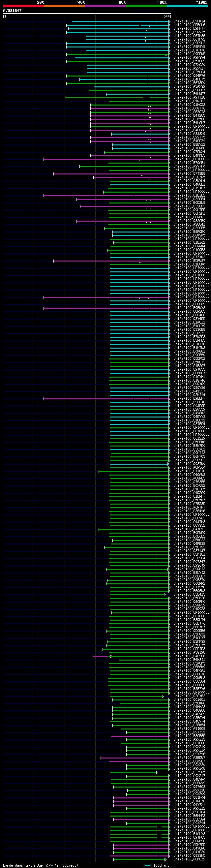This screenshot has width=211, height=868.
Task: Select hit label UniRef100_A0JPQ5
Action: 189,406
